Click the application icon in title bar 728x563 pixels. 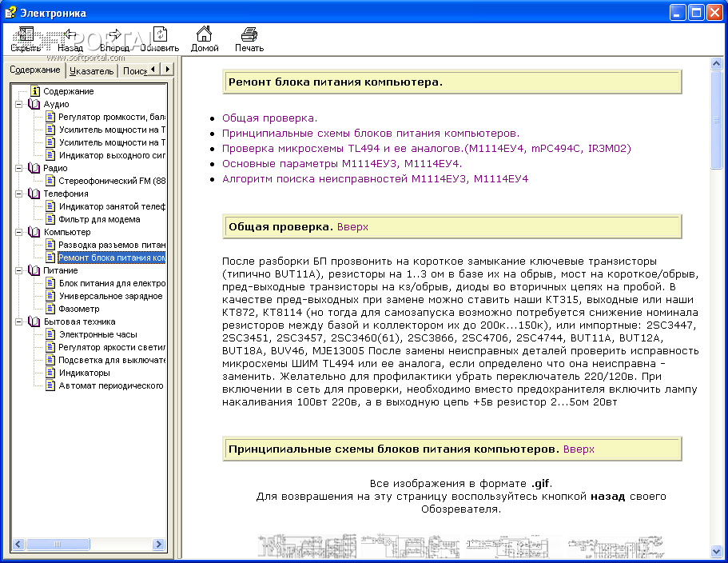10,13
